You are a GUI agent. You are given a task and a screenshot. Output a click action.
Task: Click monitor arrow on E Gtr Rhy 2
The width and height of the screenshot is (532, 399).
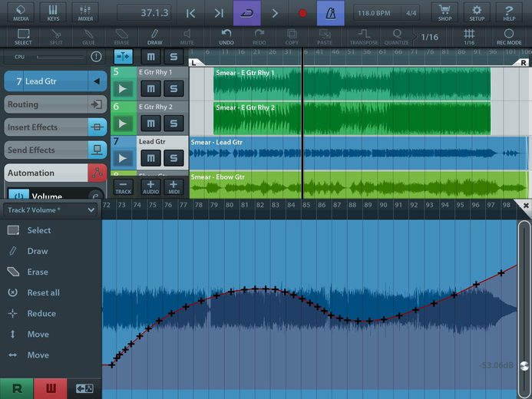[123, 124]
